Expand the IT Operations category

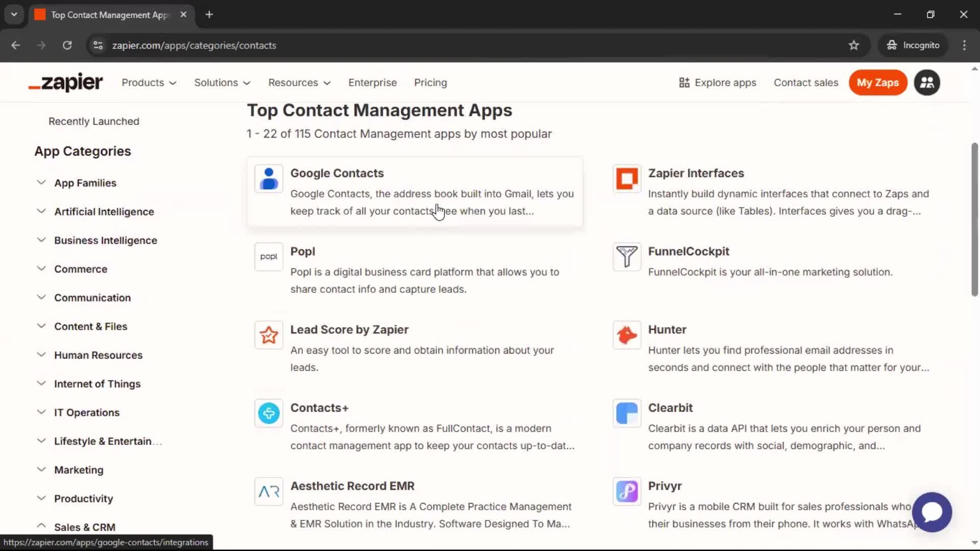tap(78, 412)
